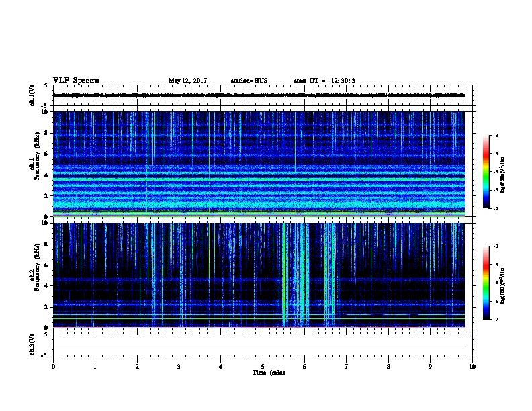Click the time axis tick label "8" below ch.3
Image resolution: width=532 pixels, height=411 pixels.
coord(388,366)
